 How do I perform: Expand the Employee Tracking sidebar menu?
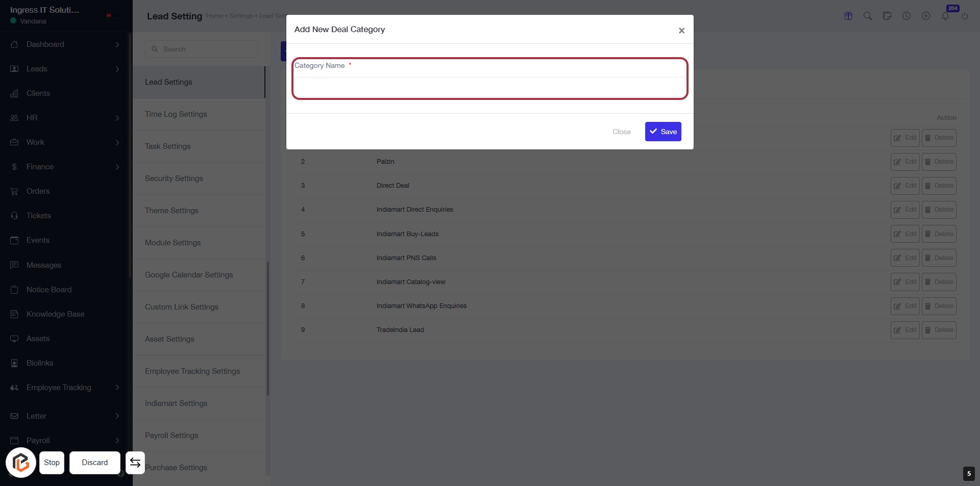point(117,388)
